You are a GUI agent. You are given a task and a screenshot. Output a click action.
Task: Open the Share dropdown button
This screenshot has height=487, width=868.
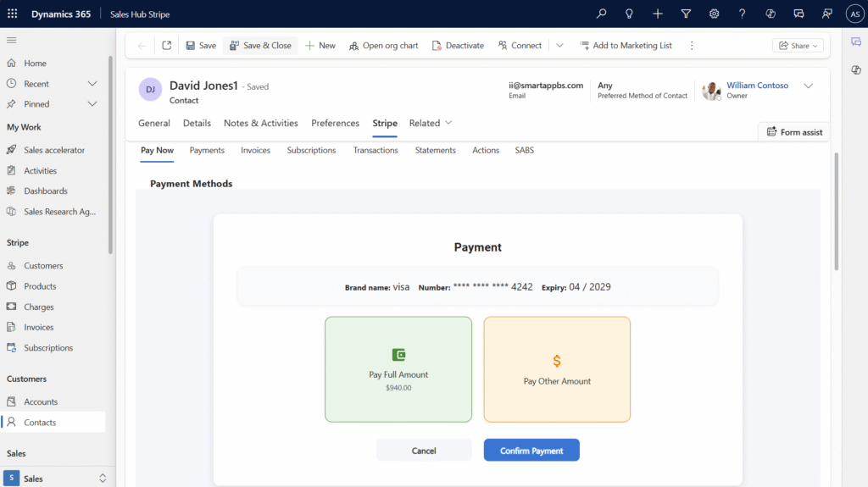tap(798, 46)
